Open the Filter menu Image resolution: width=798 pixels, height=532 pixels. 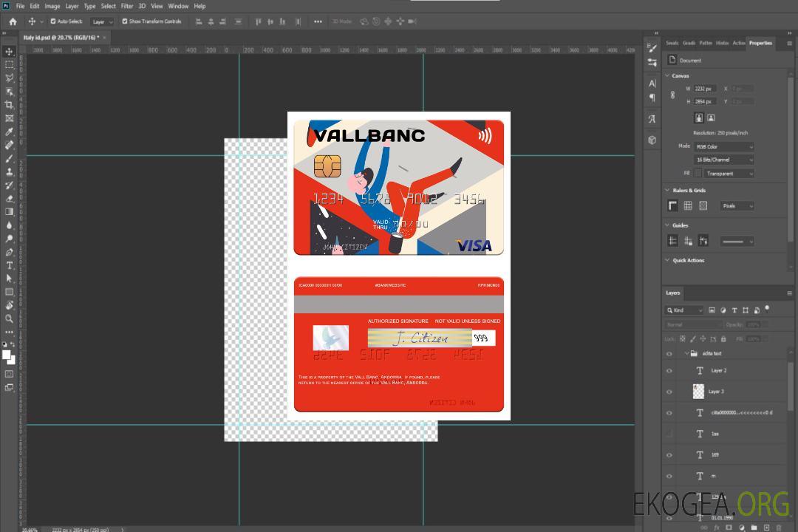[127, 6]
